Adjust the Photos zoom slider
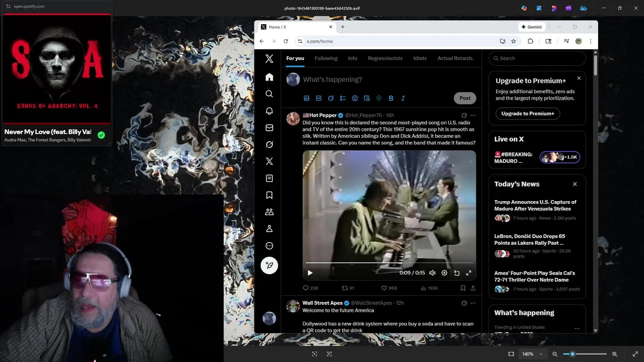Screen dimensions: 644x362 [585, 354]
